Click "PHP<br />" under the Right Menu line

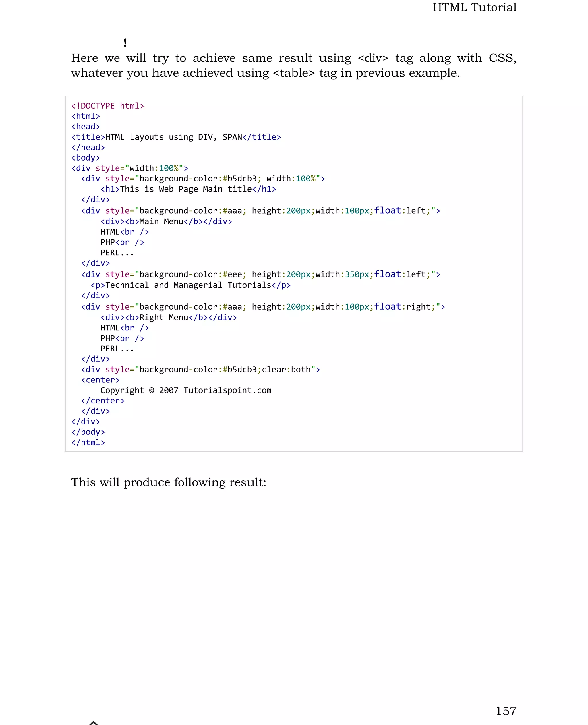click(x=122, y=339)
